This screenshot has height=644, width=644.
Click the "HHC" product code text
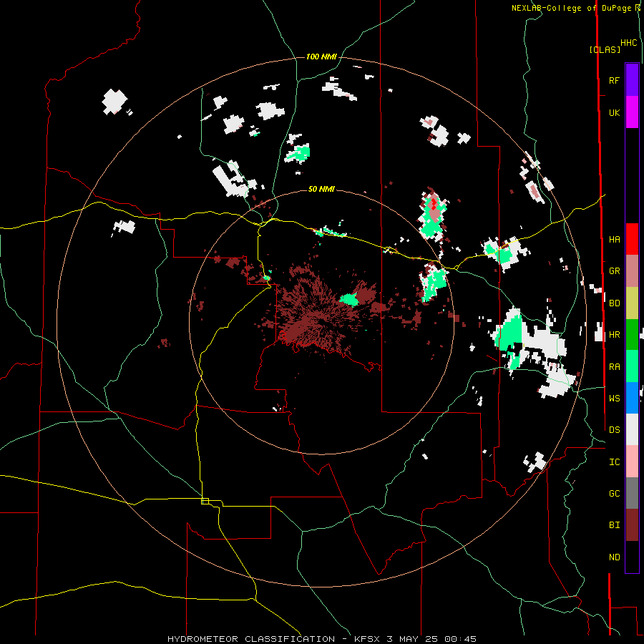point(628,43)
